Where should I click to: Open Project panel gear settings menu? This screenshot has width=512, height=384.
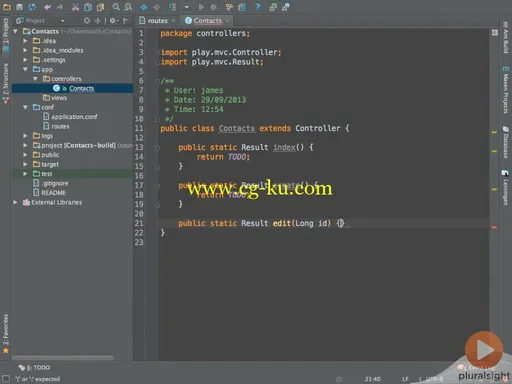113,21
